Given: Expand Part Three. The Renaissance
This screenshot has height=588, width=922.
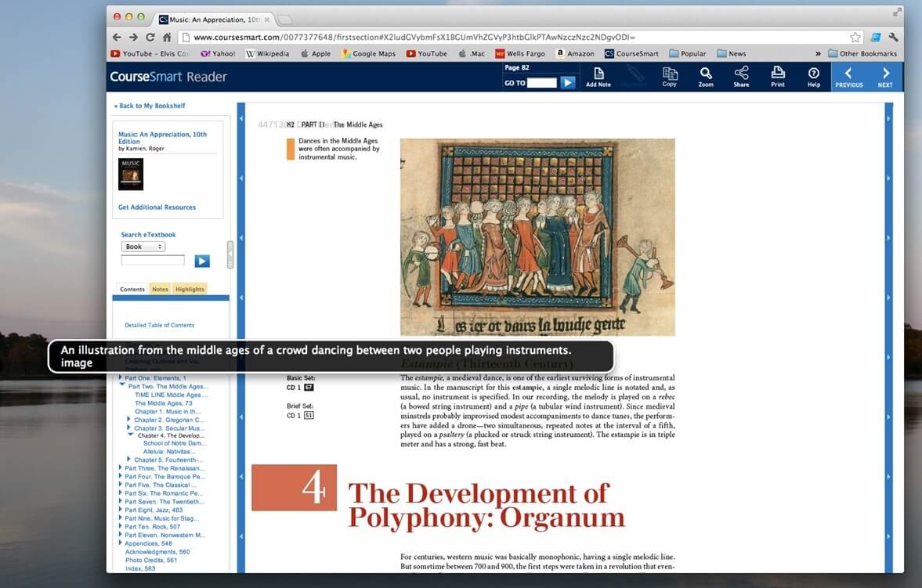Looking at the screenshot, I should tap(121, 467).
